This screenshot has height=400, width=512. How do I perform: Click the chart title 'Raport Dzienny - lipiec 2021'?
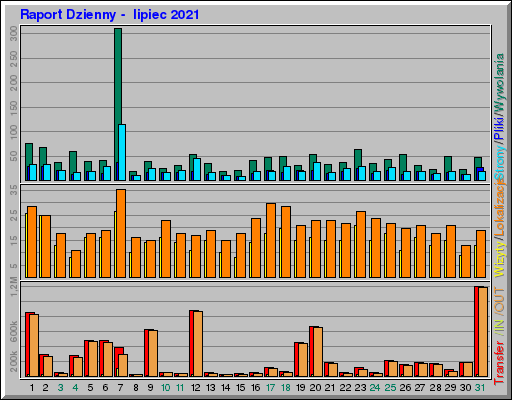(x=110, y=15)
